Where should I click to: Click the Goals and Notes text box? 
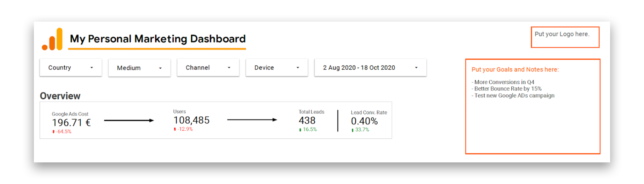pos(533,106)
